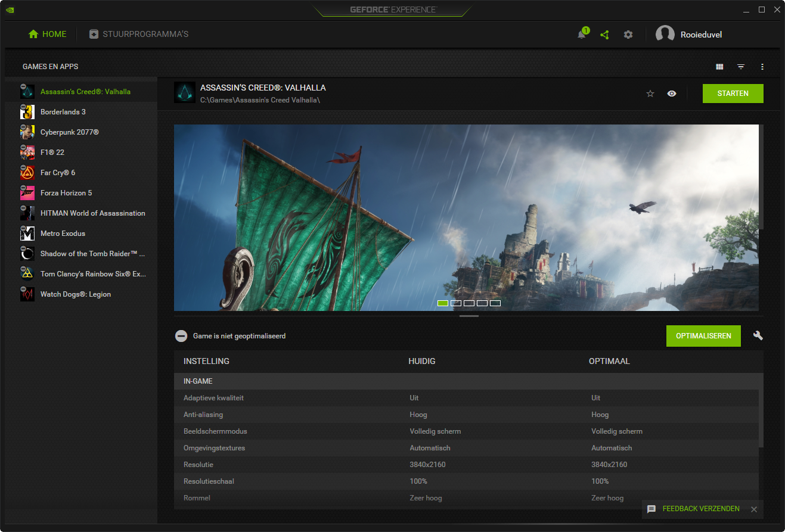Select Cyberpunk 2077 game icon
Image resolution: width=785 pixels, height=532 pixels.
tap(27, 132)
